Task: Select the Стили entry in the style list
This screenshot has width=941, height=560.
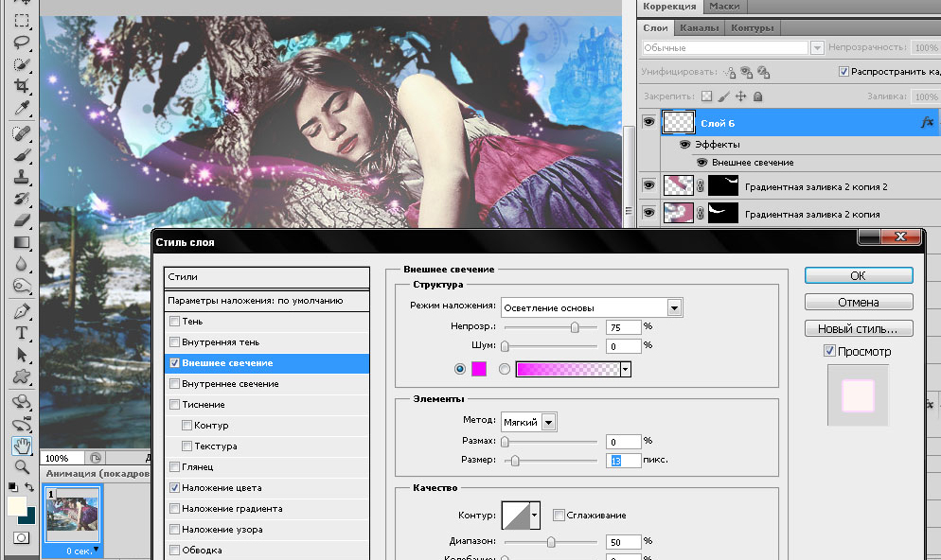Action: click(x=266, y=277)
